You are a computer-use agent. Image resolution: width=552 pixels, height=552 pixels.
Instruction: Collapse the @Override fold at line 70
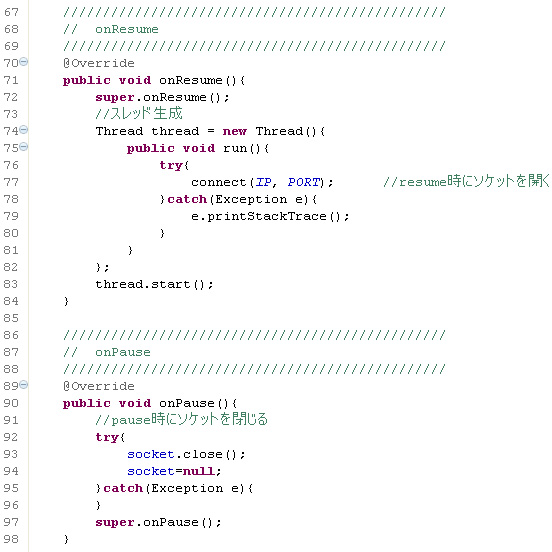(x=24, y=62)
